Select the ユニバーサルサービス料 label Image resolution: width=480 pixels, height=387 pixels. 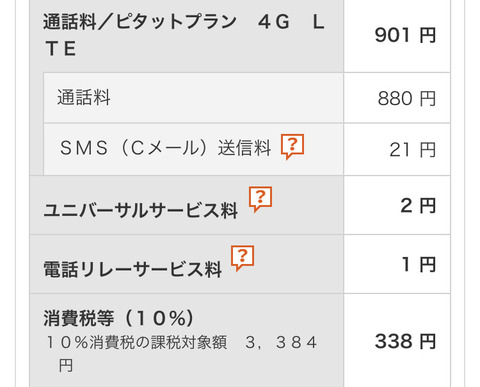coord(141,210)
